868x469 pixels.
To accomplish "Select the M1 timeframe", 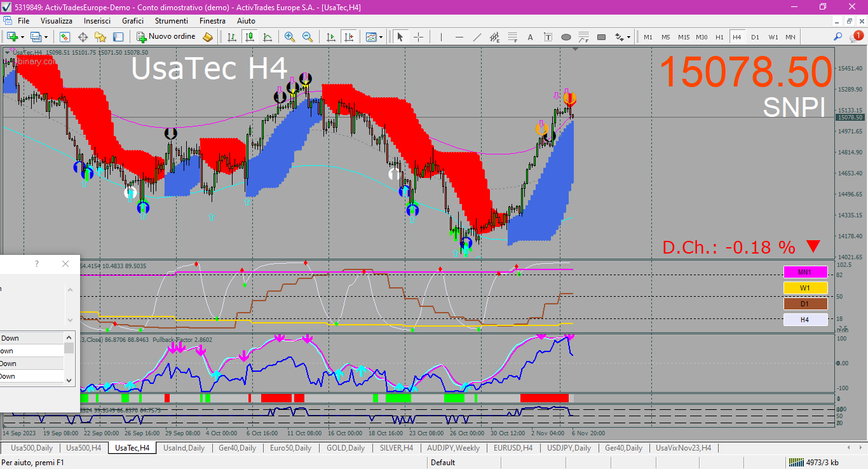I will pos(648,37).
